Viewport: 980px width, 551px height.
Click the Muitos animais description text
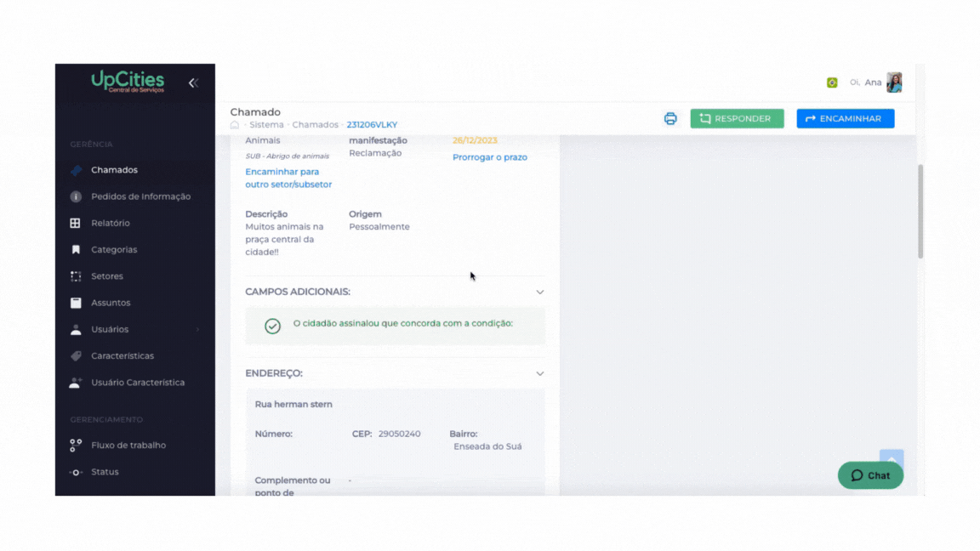[x=284, y=239]
